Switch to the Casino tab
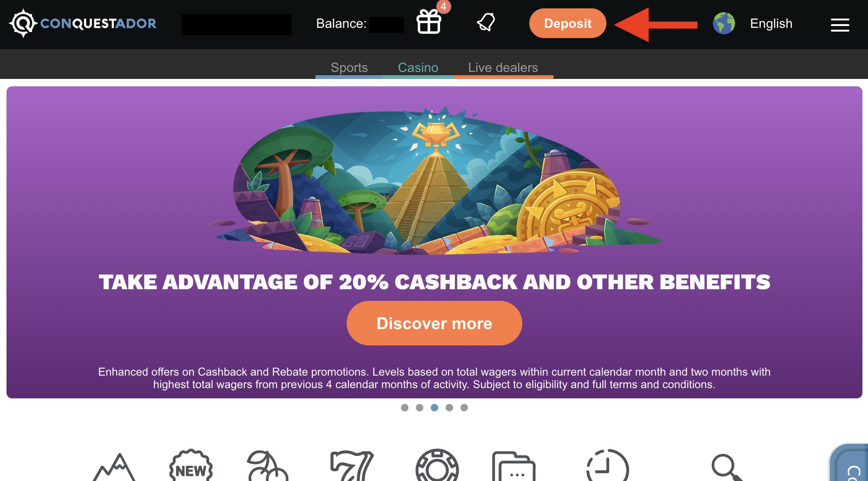Screen dimensions: 868x481 point(418,68)
